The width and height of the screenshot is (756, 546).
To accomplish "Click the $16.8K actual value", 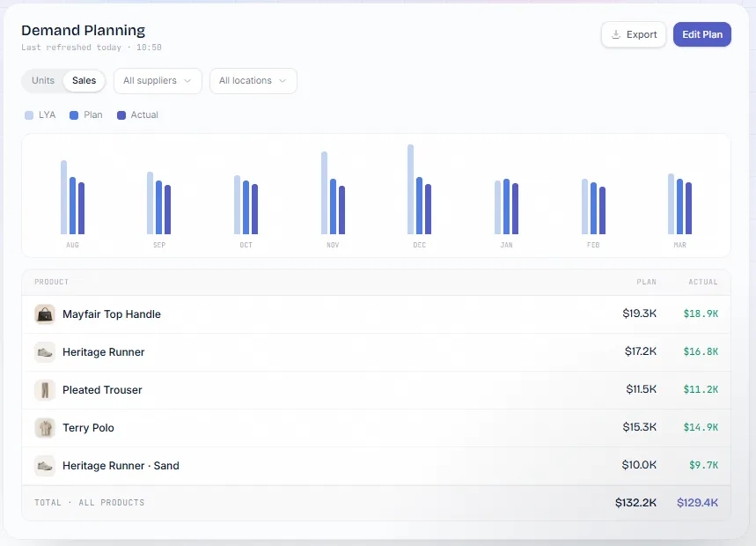I will point(701,351).
